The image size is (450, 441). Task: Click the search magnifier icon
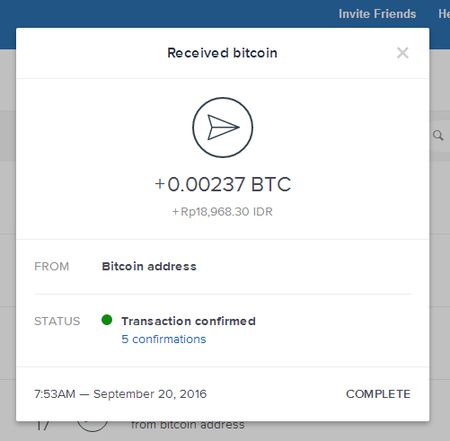(x=438, y=135)
